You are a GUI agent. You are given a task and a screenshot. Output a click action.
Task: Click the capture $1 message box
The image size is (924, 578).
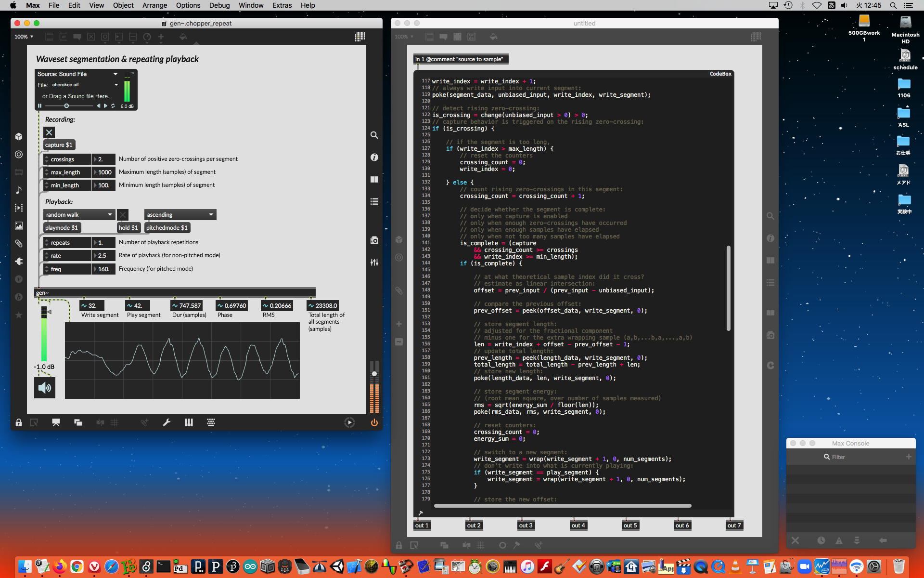point(59,145)
